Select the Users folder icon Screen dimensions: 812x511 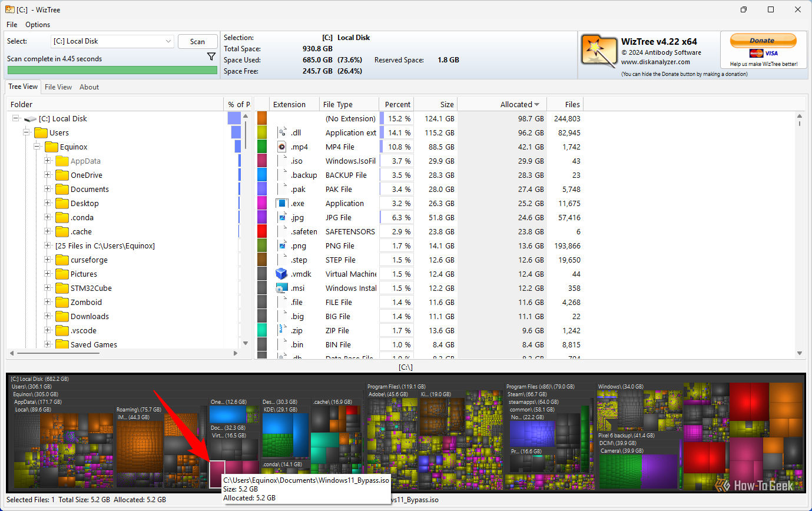click(41, 133)
